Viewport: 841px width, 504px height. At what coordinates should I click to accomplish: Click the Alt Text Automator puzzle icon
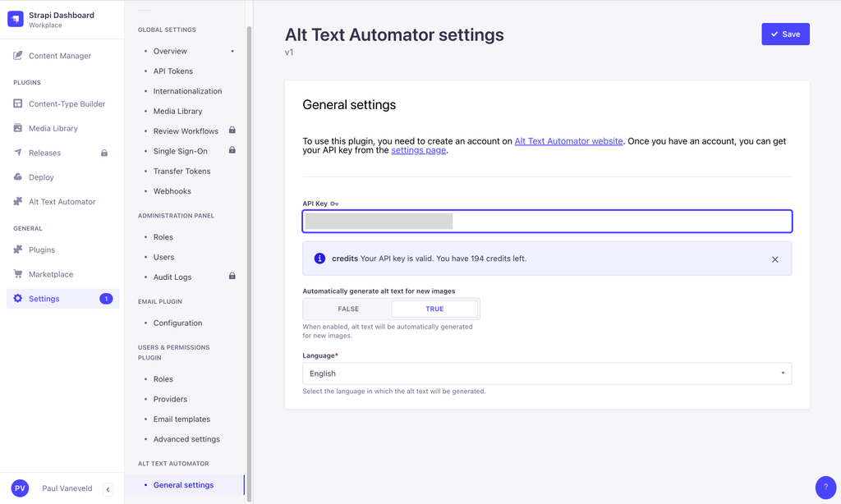coord(18,201)
